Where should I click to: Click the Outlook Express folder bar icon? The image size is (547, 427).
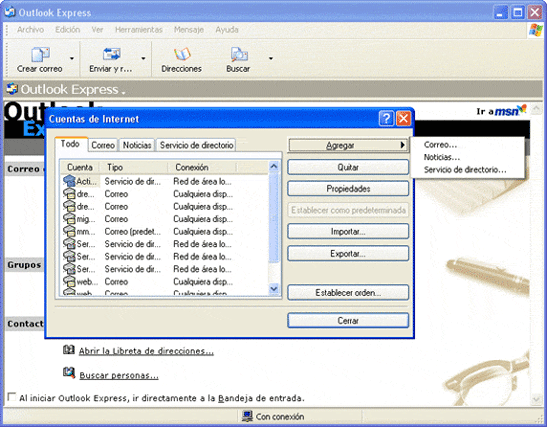coord(12,89)
